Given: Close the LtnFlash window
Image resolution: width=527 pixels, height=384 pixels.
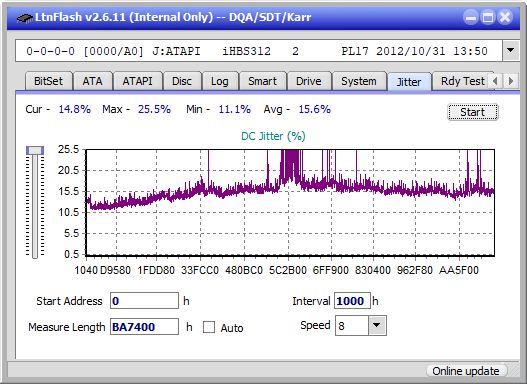Looking at the screenshot, I should tap(505, 17).
